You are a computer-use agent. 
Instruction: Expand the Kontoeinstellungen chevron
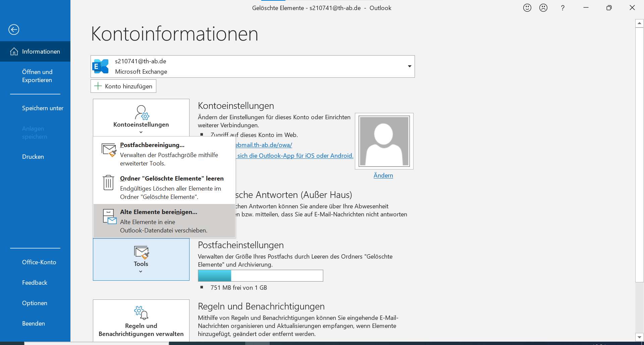coord(141,132)
